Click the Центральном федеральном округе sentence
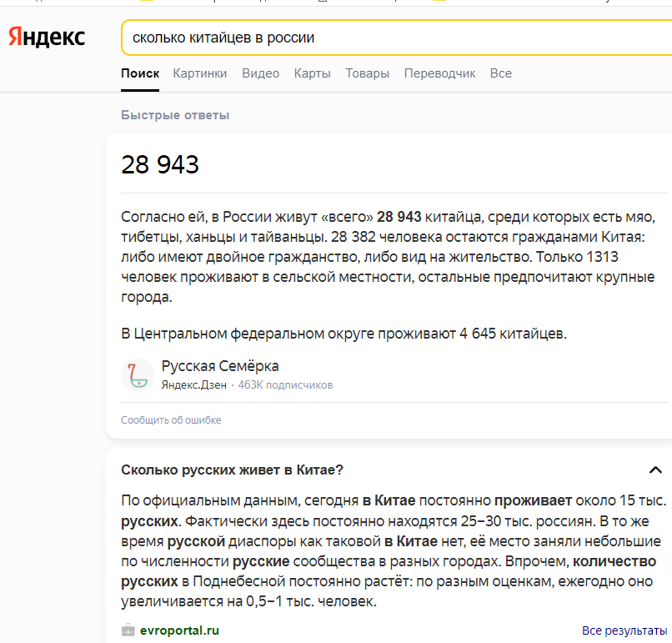 [x=344, y=334]
